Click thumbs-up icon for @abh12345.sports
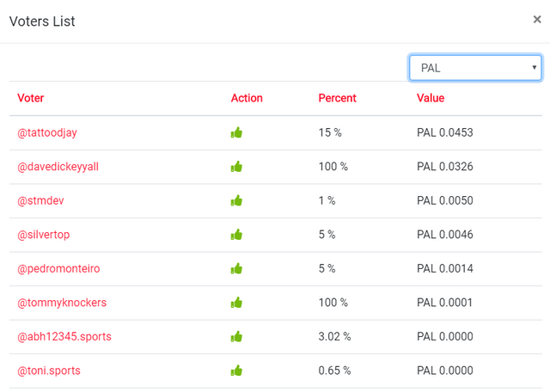 tap(236, 336)
